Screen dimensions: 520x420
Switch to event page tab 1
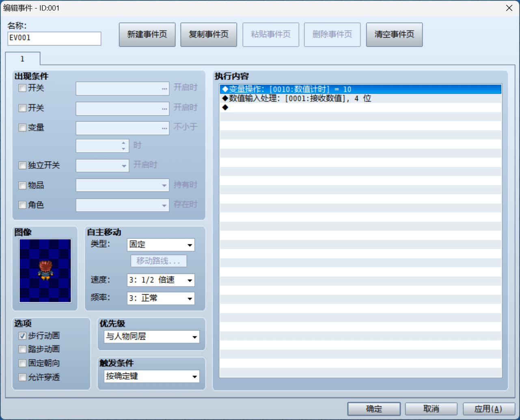point(23,59)
